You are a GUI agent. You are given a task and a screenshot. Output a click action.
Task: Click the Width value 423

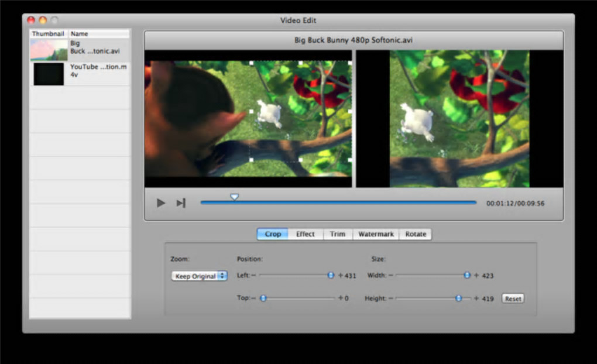pos(488,276)
